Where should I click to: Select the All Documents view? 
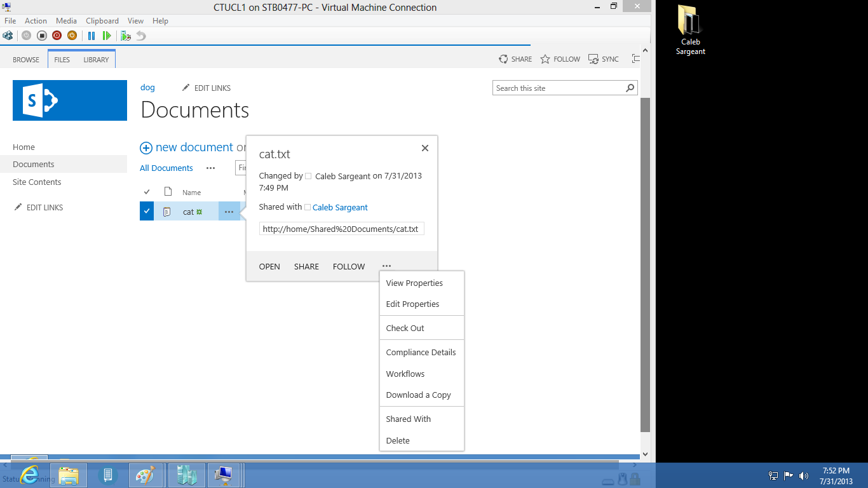[166, 168]
